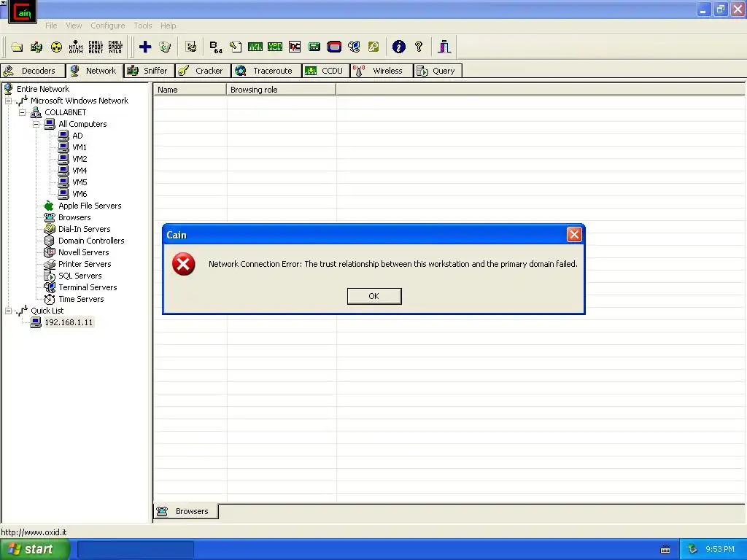Viewport: 747px width, 560px height.
Task: Switch to the Traceroute tab
Action: click(266, 71)
